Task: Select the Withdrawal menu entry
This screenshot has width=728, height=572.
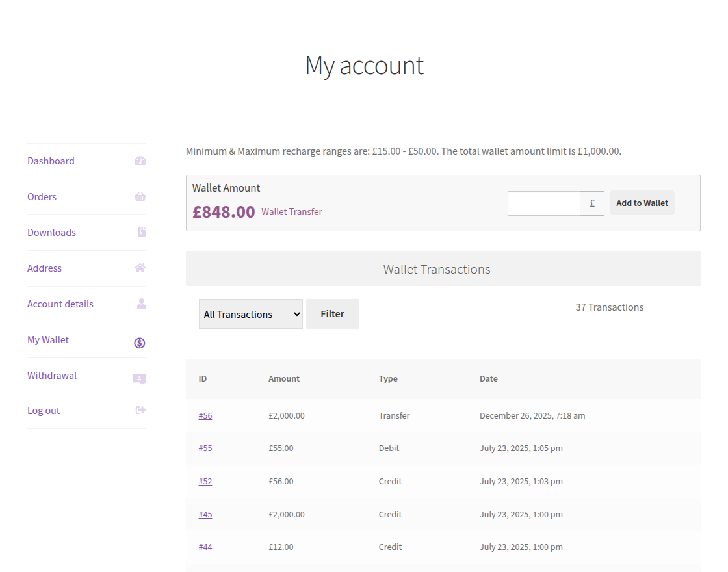Action: coord(52,375)
